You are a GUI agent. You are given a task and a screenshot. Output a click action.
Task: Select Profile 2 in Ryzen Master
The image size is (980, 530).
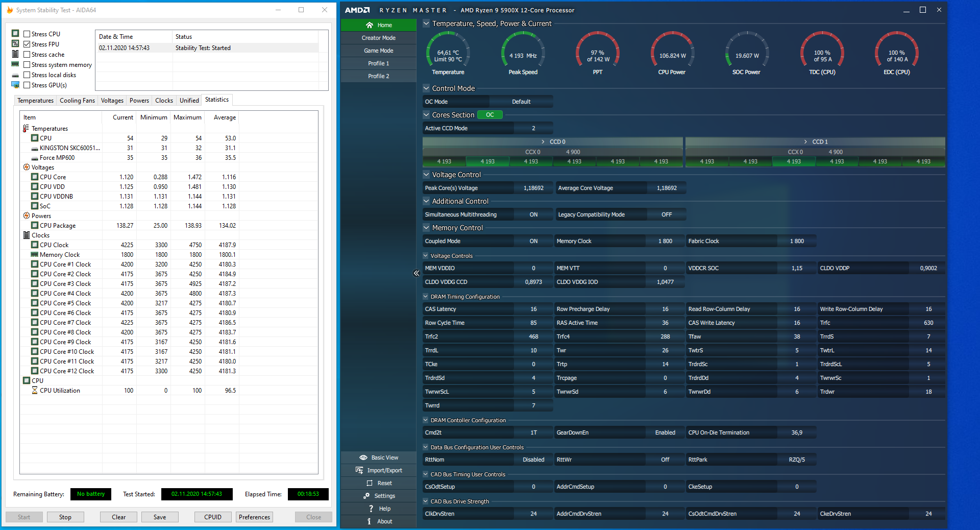[x=379, y=76]
